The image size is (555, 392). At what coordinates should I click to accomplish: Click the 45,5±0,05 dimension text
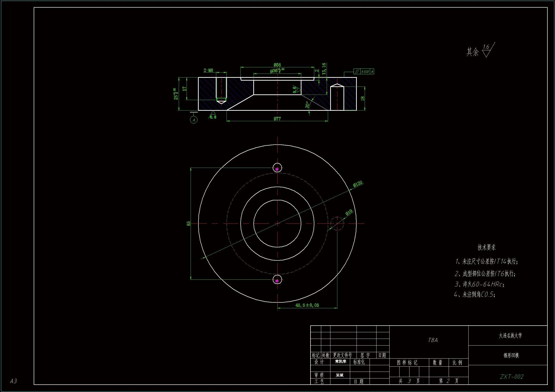(x=307, y=305)
